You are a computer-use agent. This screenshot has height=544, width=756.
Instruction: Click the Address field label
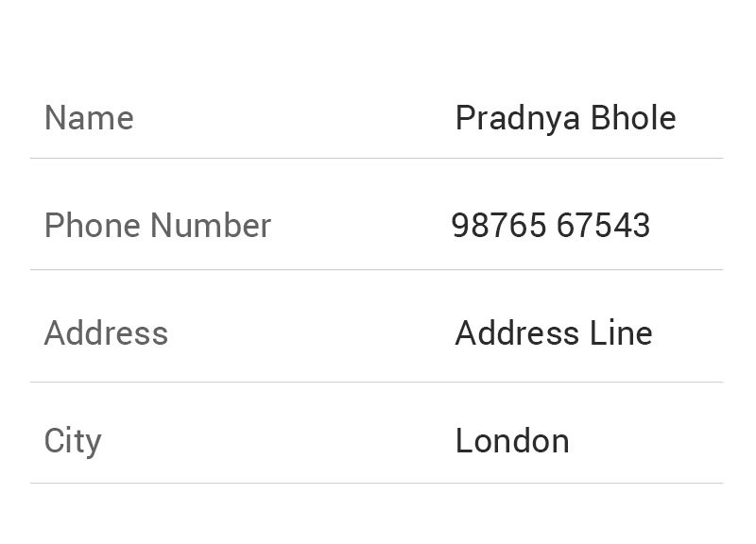(x=106, y=333)
